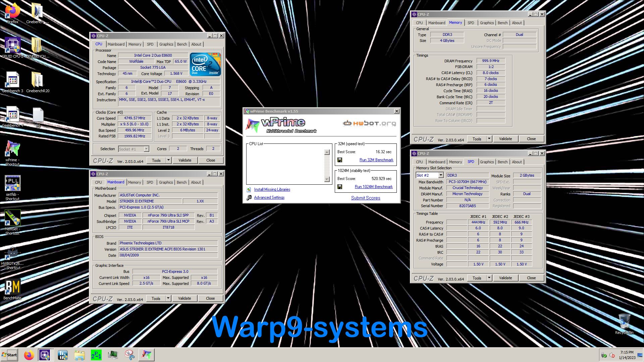Expand the Tools arrow in the Memory window
The image size is (644, 362).
(489, 139)
